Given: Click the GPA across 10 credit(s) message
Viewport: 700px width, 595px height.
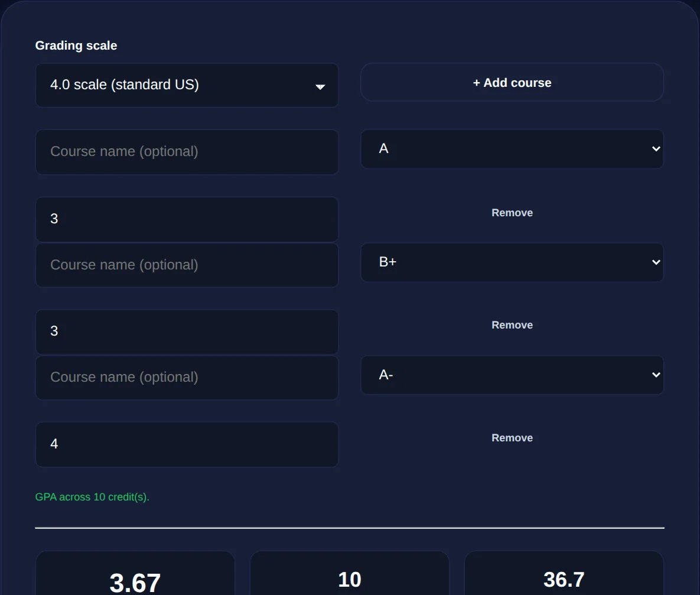Looking at the screenshot, I should pyautogui.click(x=92, y=497).
